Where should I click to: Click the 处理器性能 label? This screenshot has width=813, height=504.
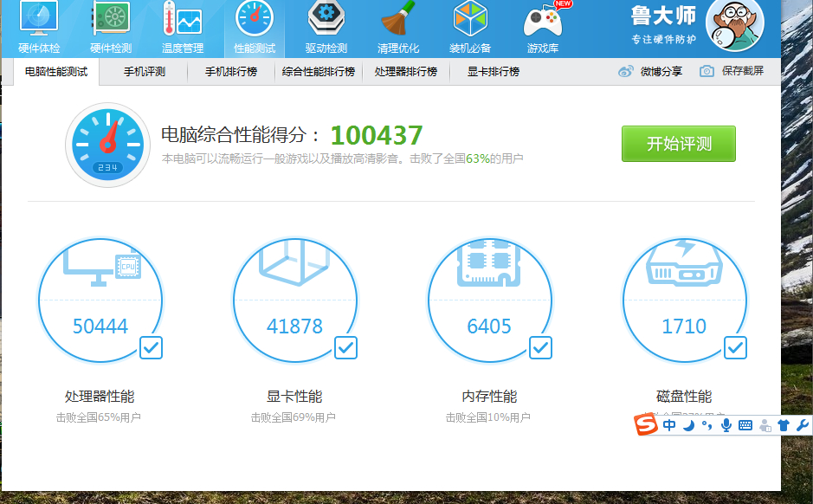tap(100, 397)
